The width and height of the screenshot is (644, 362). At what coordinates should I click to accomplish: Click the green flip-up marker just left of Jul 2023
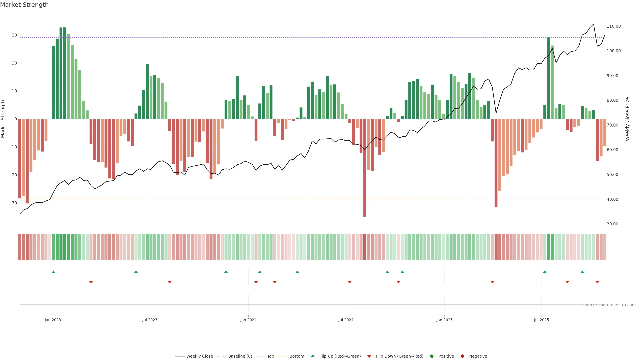pyautogui.click(x=136, y=272)
